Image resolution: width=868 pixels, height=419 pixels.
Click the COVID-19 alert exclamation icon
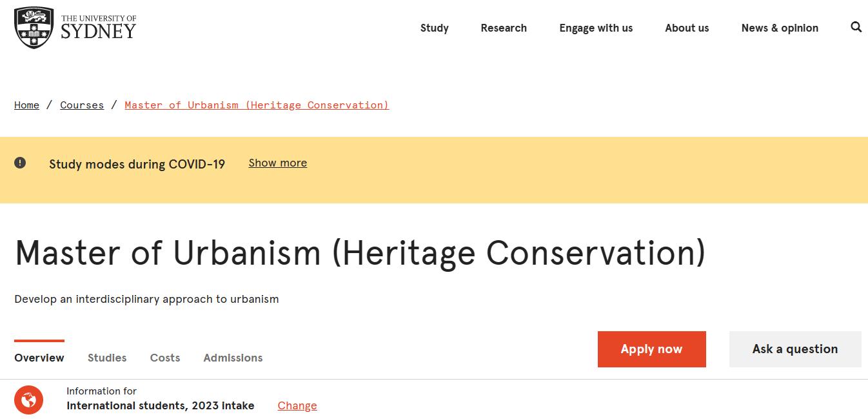(x=20, y=163)
